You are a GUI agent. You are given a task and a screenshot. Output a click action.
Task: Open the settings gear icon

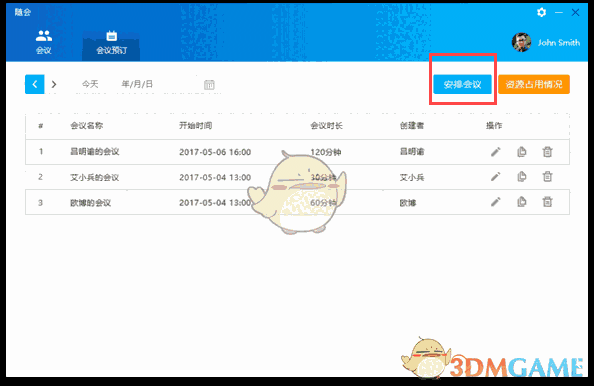(x=541, y=13)
